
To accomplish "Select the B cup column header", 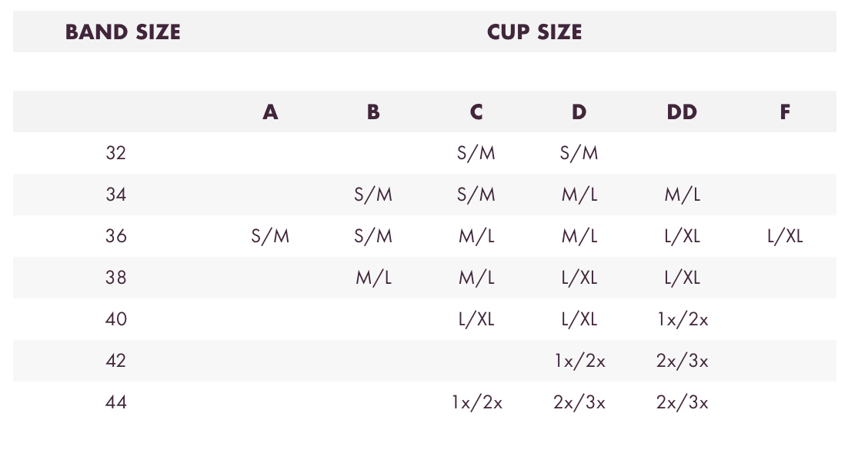I will click(373, 112).
